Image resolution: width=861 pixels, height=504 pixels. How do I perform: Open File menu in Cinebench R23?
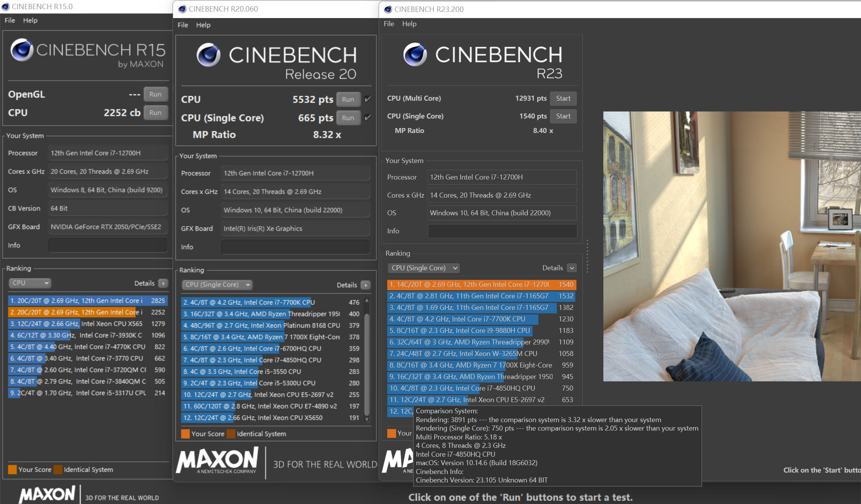coord(389,24)
